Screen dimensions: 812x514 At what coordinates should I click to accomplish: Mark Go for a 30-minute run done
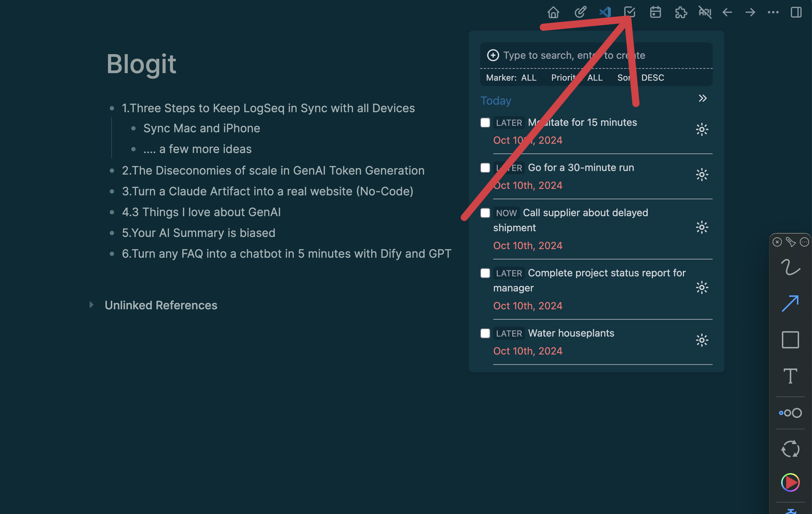(x=485, y=168)
